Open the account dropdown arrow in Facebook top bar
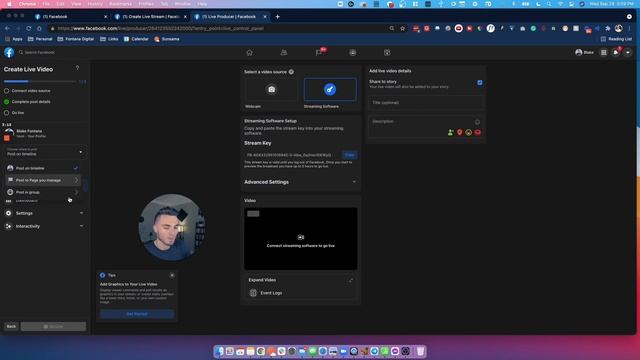Image resolution: width=640 pixels, height=360 pixels. 628,52
